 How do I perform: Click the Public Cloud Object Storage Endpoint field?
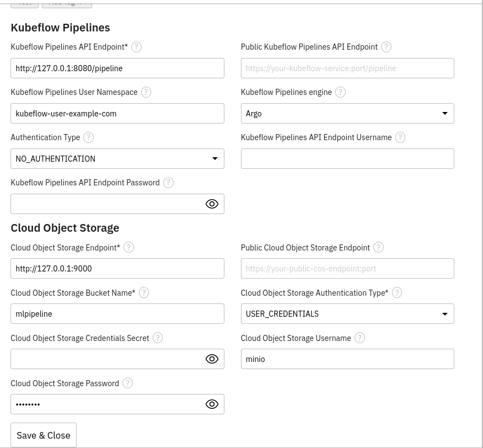tap(347, 269)
